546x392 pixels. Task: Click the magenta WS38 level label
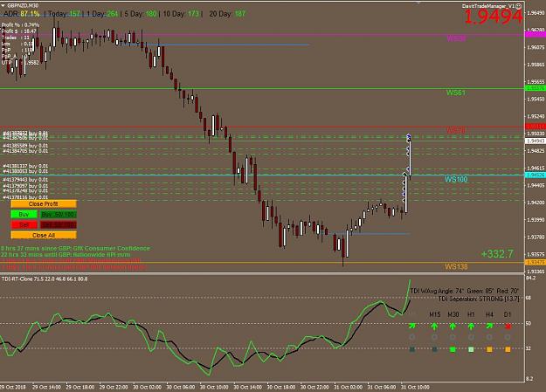point(456,38)
